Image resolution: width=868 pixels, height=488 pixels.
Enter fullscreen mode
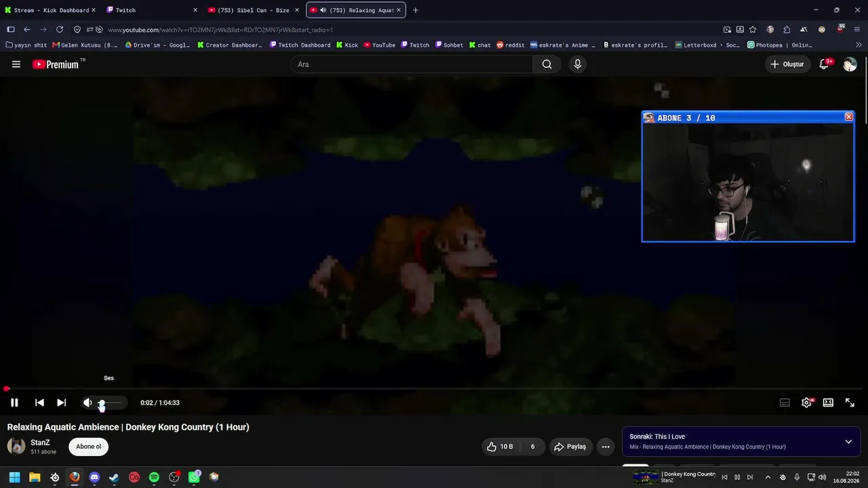(x=850, y=403)
